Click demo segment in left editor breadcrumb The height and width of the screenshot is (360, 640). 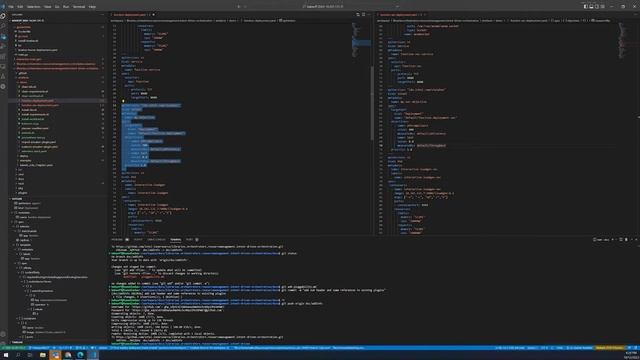(x=232, y=20)
